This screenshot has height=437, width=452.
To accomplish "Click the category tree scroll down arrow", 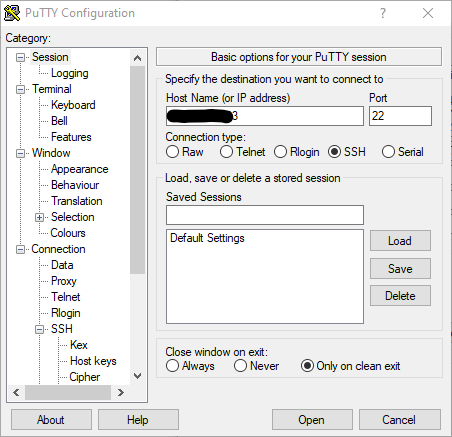I will coord(137,376).
